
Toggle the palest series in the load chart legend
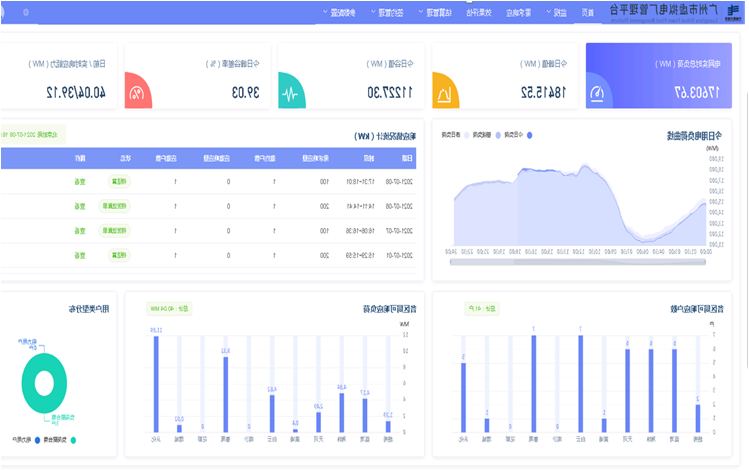click(455, 135)
